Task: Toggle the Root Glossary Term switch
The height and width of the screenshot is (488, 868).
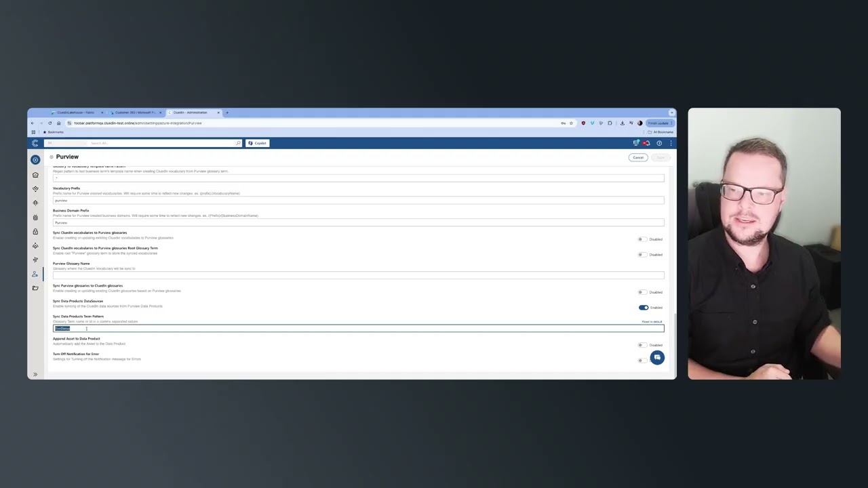Action: point(642,255)
